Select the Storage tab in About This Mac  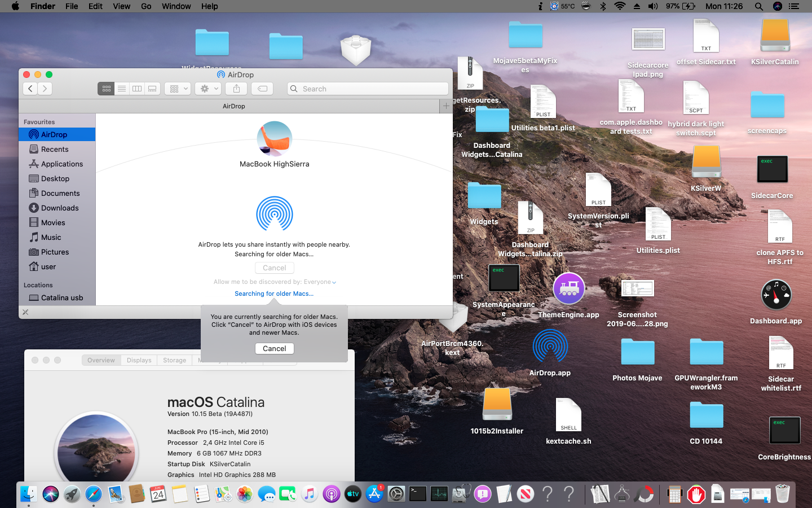(x=174, y=360)
